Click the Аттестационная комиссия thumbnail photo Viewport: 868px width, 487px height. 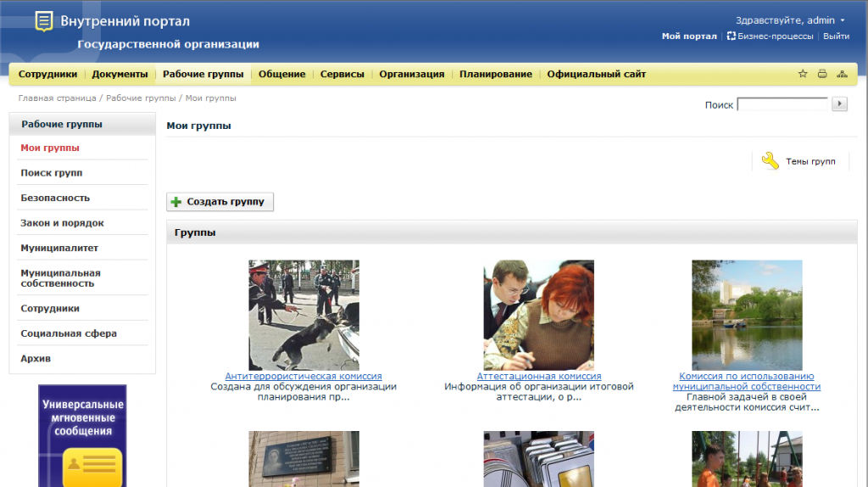[x=538, y=315]
